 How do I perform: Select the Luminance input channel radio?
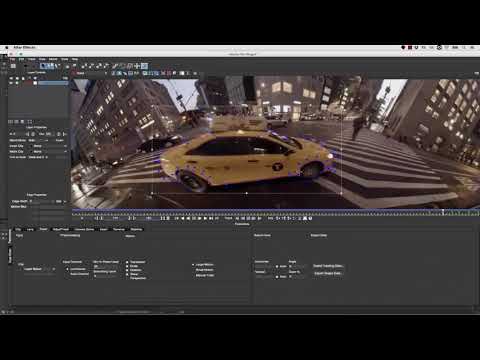click(x=67, y=269)
